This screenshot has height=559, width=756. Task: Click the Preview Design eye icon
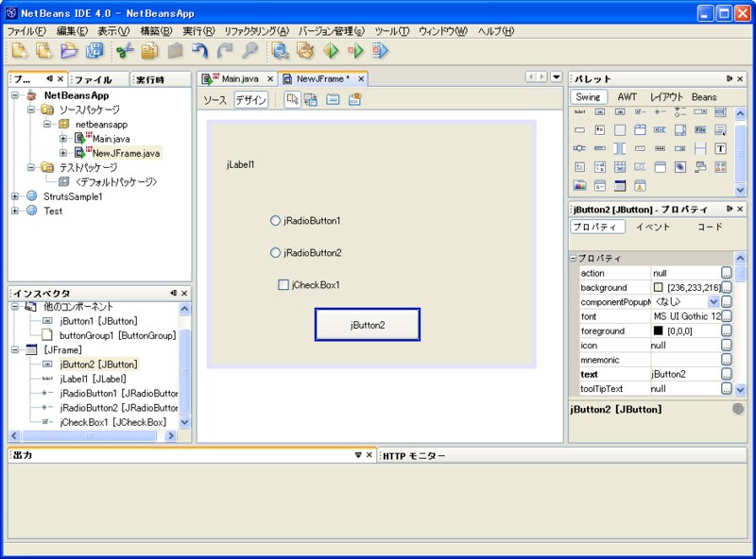coord(355,99)
